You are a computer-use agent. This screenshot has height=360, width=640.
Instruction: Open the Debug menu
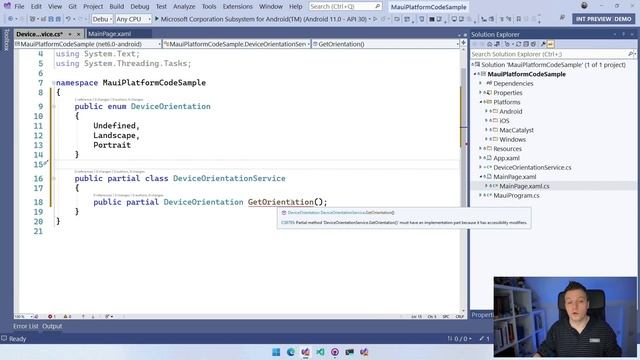140,7
